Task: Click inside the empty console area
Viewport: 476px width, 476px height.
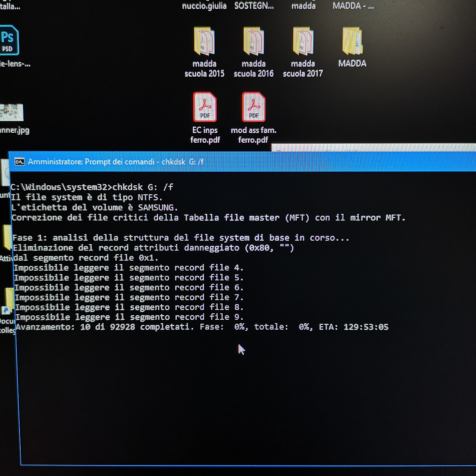Action: click(246, 407)
